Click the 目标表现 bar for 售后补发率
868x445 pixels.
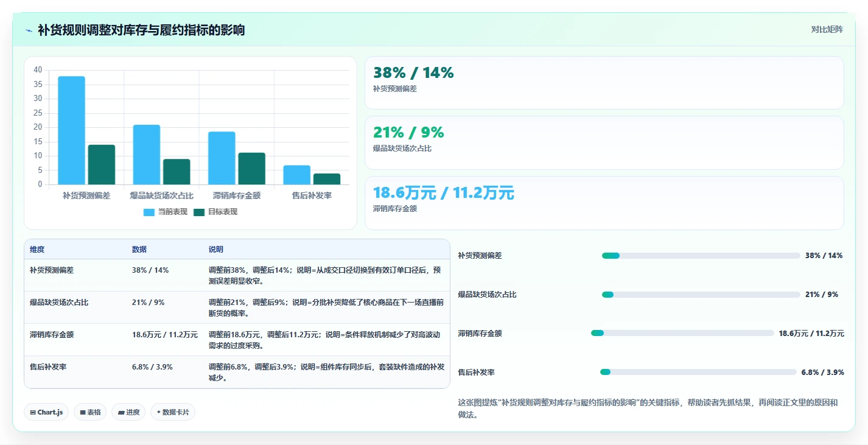(327, 179)
